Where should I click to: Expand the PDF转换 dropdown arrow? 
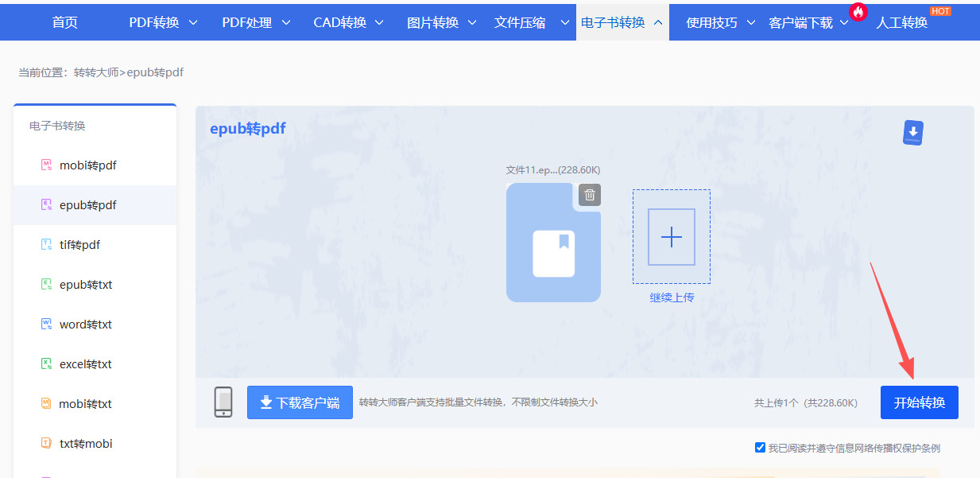194,22
